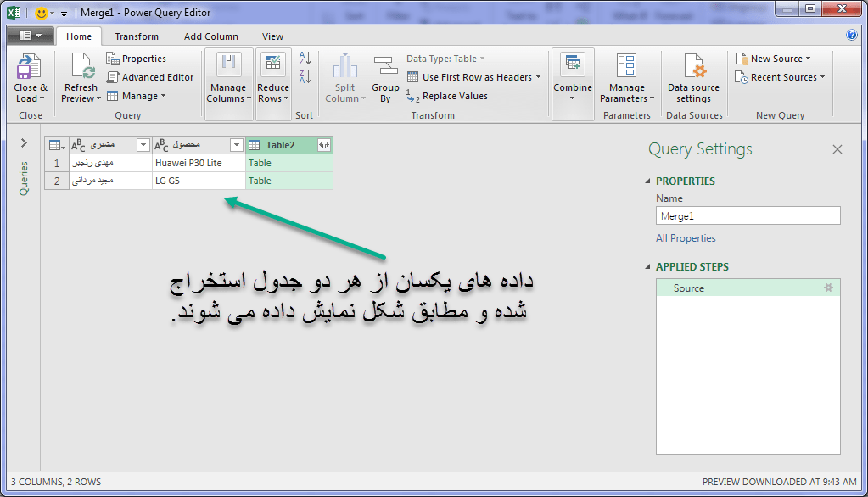Click the Manage Parameters icon
The width and height of the screenshot is (868, 497).
(627, 65)
